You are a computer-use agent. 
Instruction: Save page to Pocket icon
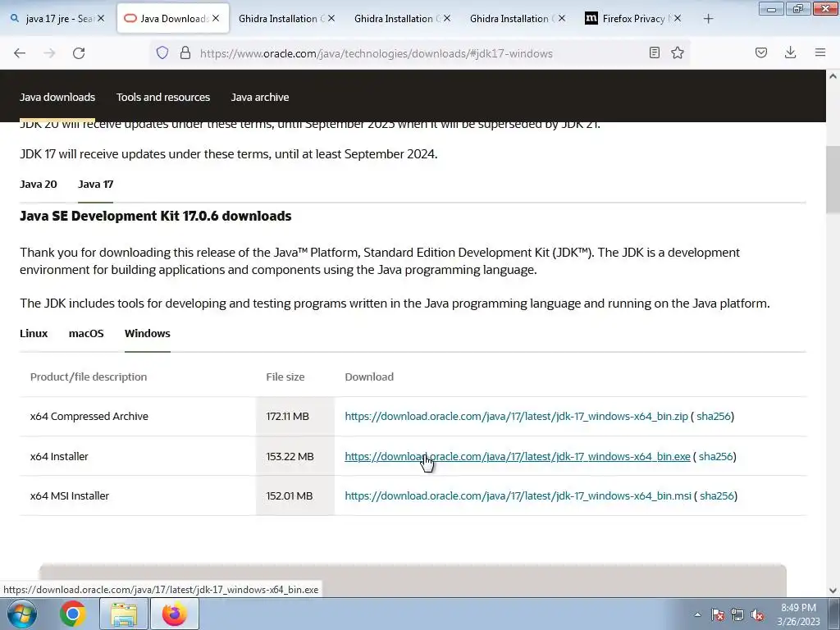coord(761,52)
